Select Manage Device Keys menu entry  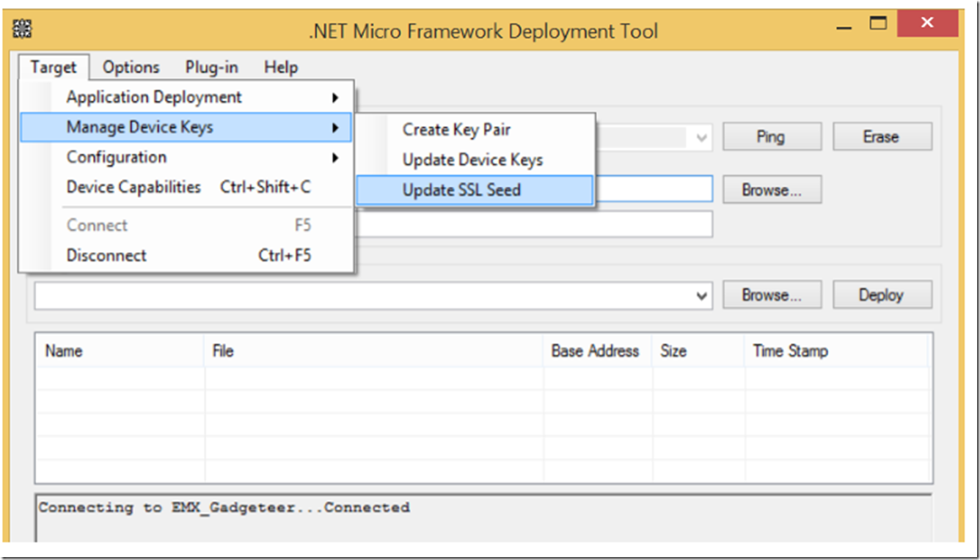[186, 127]
